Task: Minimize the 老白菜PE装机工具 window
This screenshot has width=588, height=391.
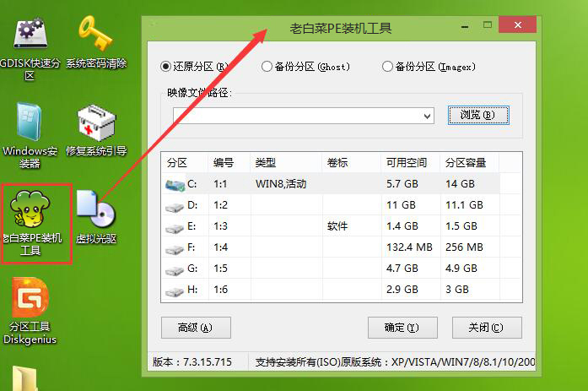Action: click(x=465, y=26)
